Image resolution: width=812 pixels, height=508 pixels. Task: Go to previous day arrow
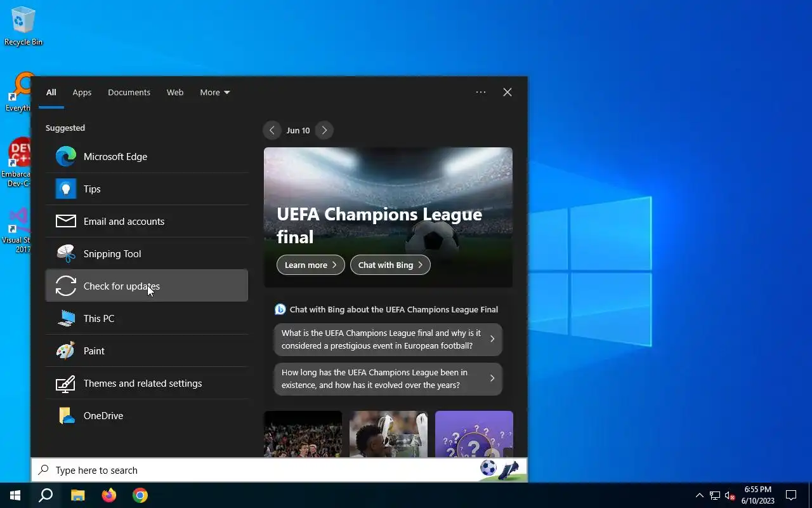click(272, 130)
